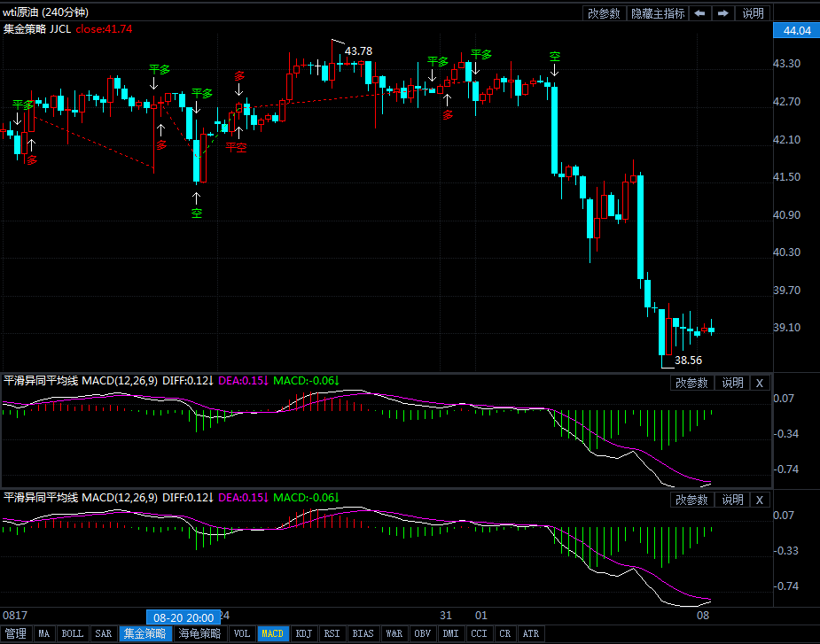Choose the VOL indicator tab
This screenshot has width=820, height=644.
tap(241, 633)
